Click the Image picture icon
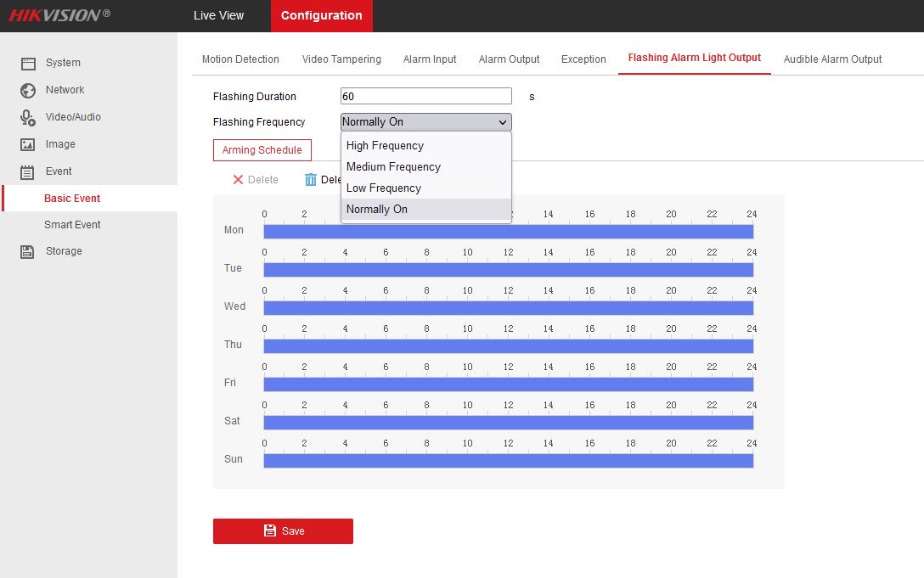924x578 pixels. 28,144
